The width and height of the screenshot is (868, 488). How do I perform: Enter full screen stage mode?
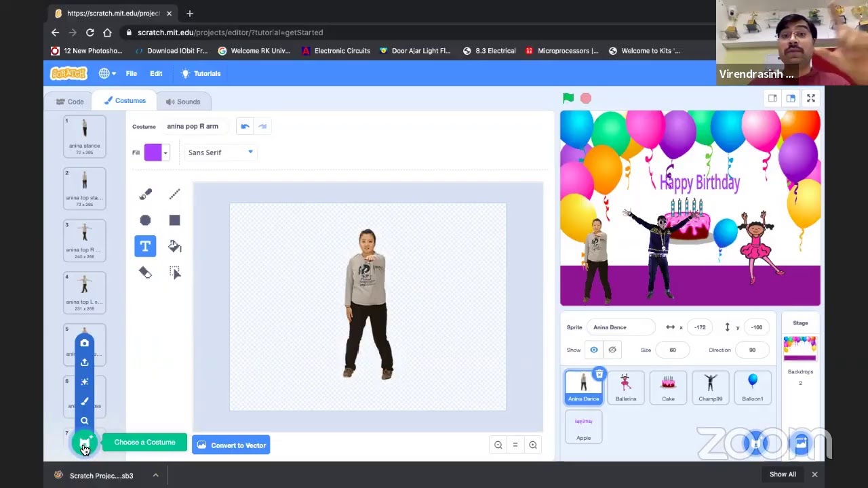click(x=811, y=98)
